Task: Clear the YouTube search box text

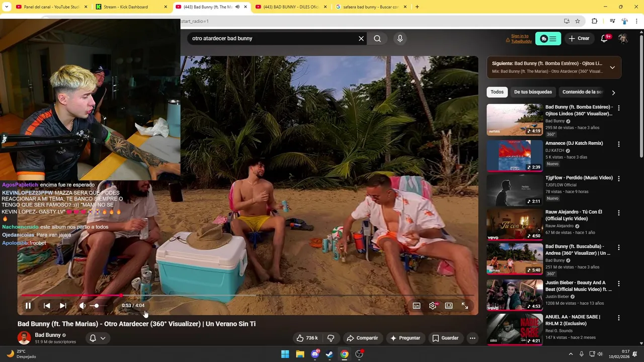Action: (361, 39)
